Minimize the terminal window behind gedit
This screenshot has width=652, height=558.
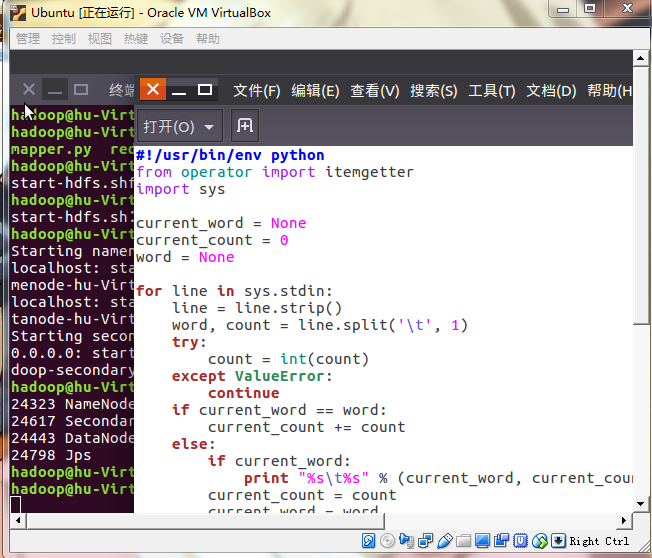[54, 89]
